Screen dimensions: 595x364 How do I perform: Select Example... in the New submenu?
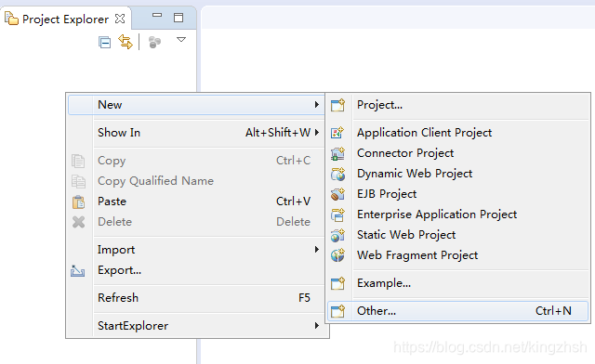[x=458, y=283]
